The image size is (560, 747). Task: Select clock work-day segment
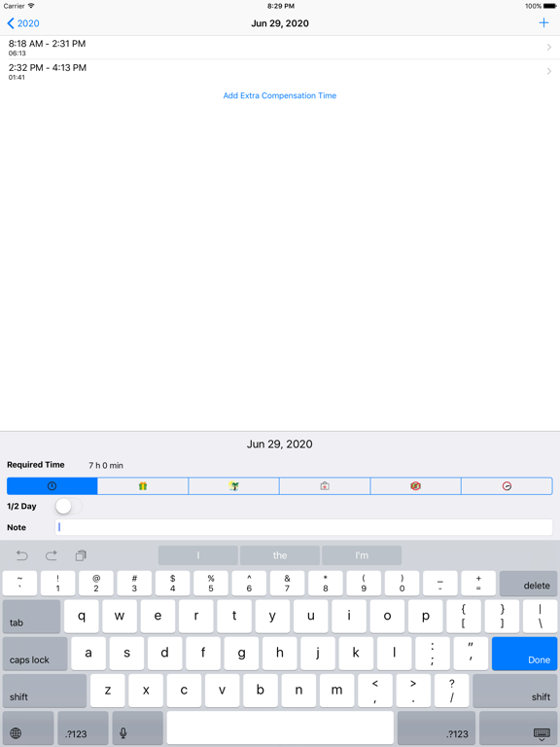tap(52, 486)
